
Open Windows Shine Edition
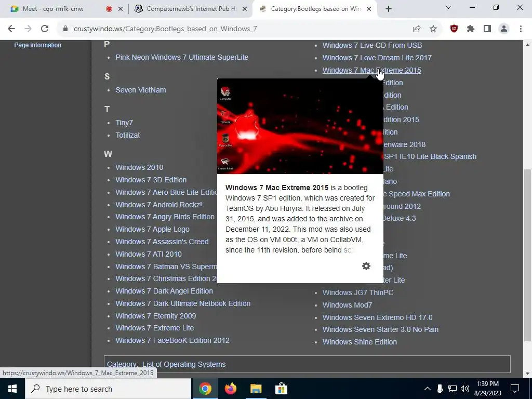click(360, 342)
